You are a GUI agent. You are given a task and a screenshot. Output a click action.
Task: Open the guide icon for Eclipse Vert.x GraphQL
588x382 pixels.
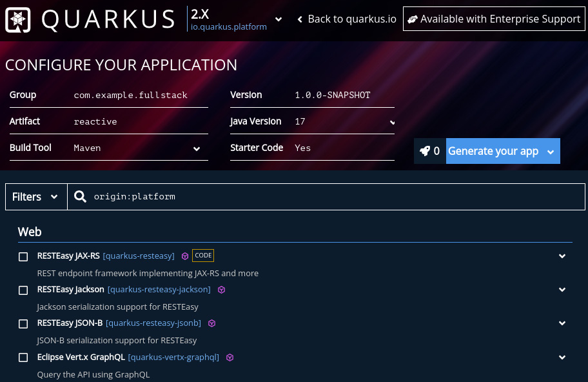click(230, 357)
